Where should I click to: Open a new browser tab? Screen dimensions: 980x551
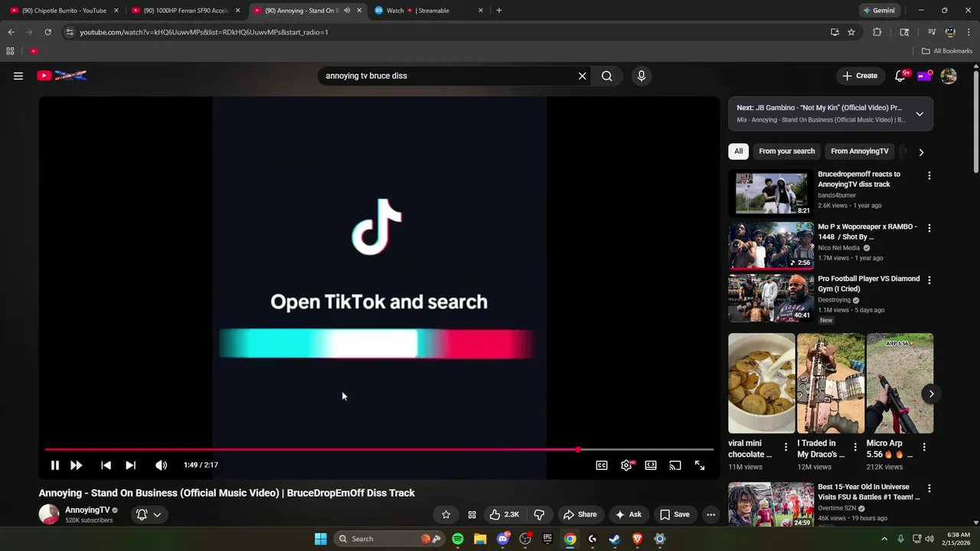click(x=499, y=11)
